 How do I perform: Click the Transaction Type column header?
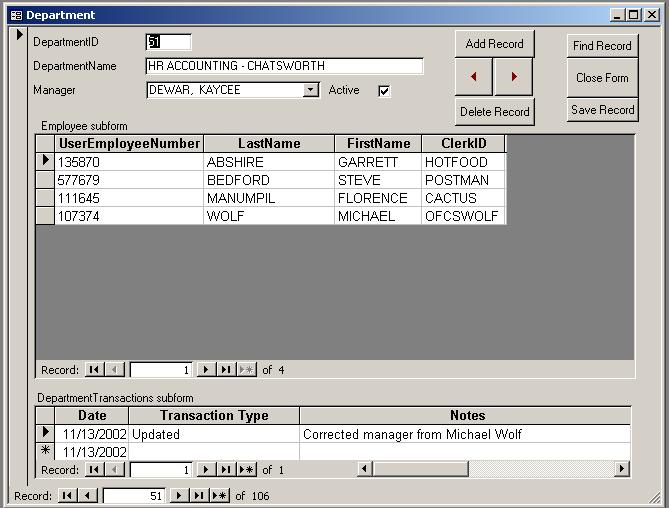(214, 415)
